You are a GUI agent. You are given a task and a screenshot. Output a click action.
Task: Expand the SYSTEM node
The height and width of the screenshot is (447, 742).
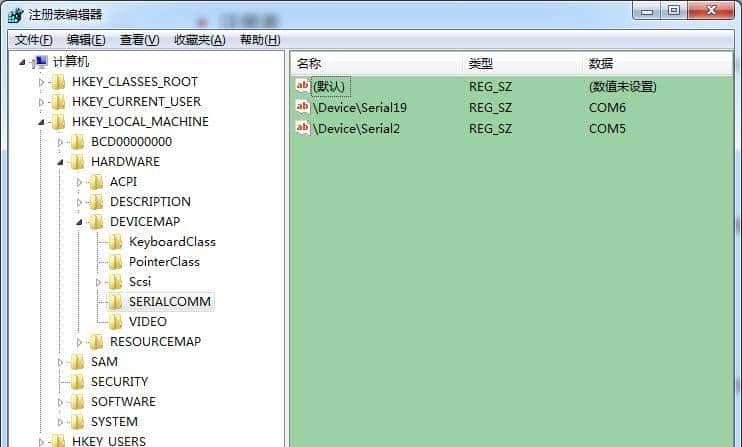click(x=60, y=422)
